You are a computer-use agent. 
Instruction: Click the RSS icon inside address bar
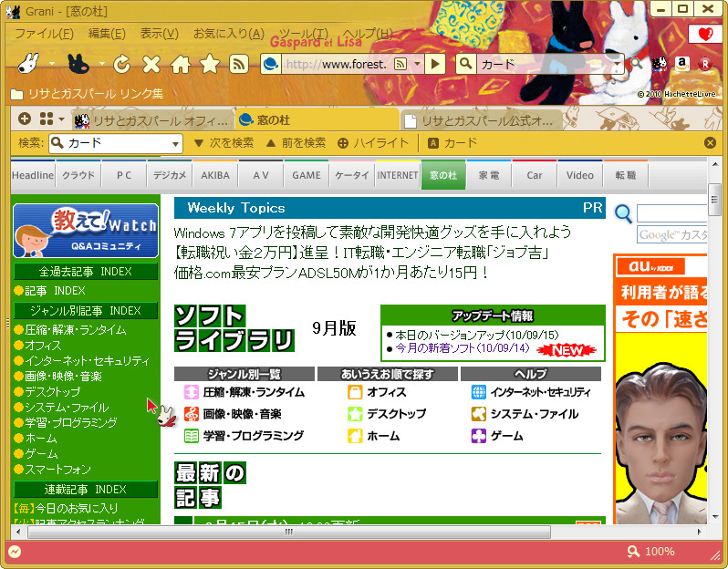pyautogui.click(x=400, y=64)
